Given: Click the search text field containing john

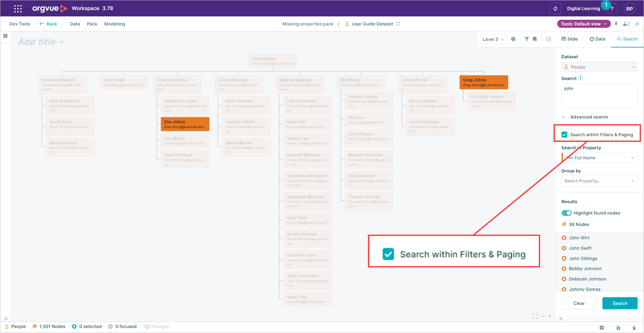Looking at the screenshot, I should 599,95.
